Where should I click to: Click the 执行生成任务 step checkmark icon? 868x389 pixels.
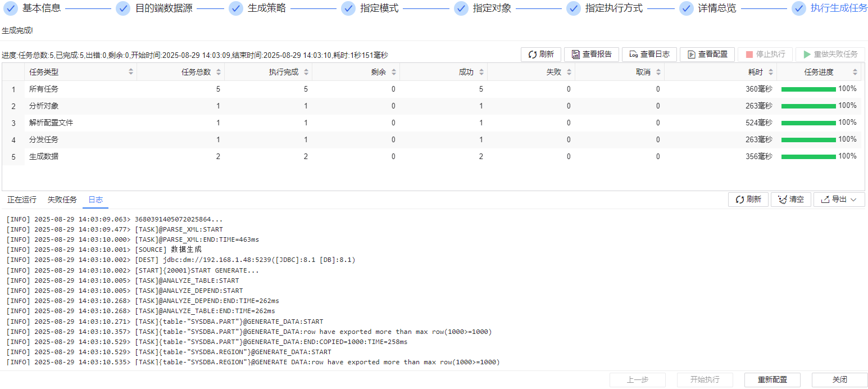798,8
